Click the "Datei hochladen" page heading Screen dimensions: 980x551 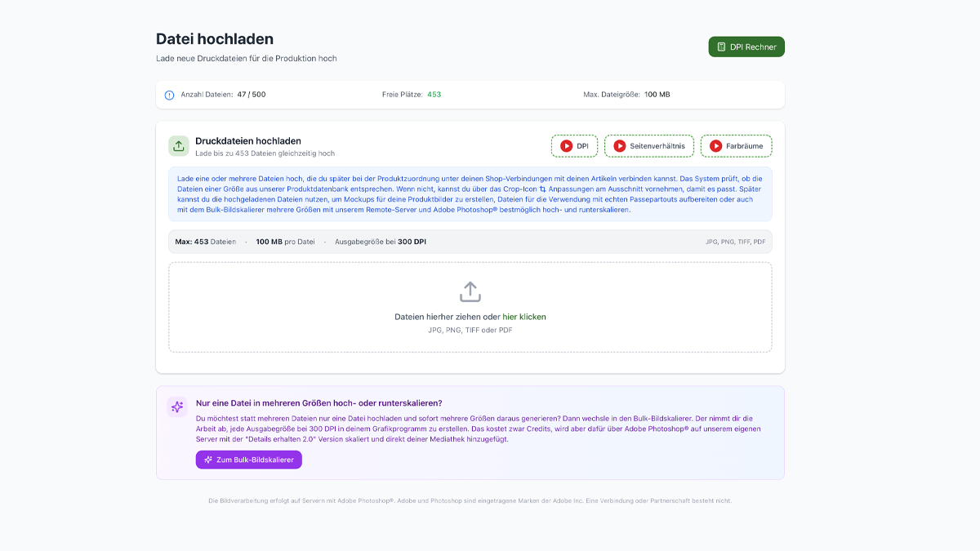(215, 39)
